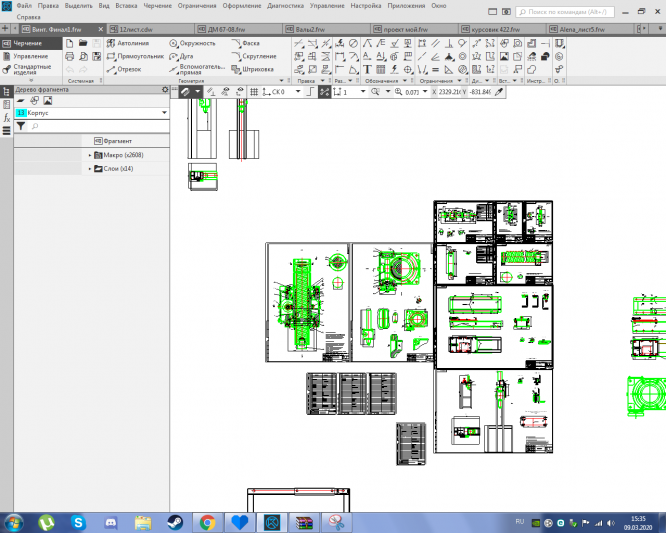Screen dimensions: 666x533
Task: Toggle the document tree sidebar button
Action: [6, 91]
